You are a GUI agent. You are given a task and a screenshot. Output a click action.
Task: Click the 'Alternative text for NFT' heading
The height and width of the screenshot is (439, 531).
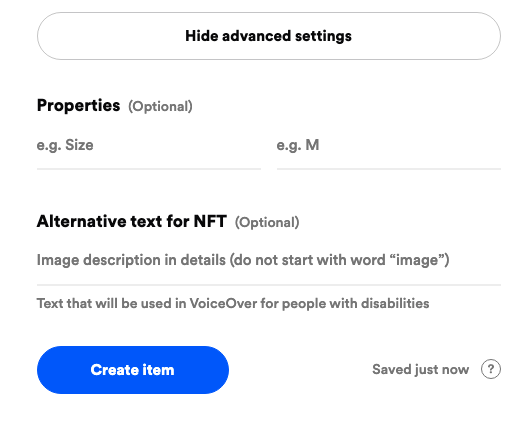click(x=132, y=221)
